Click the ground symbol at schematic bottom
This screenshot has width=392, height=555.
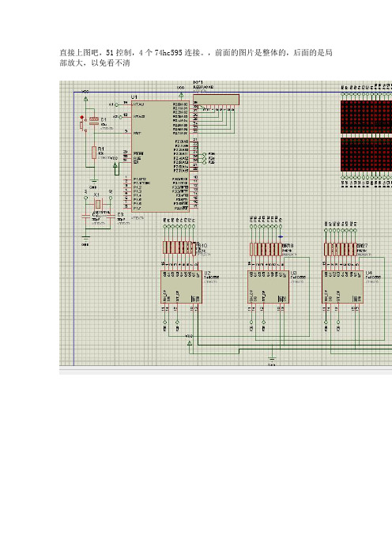[x=271, y=360]
